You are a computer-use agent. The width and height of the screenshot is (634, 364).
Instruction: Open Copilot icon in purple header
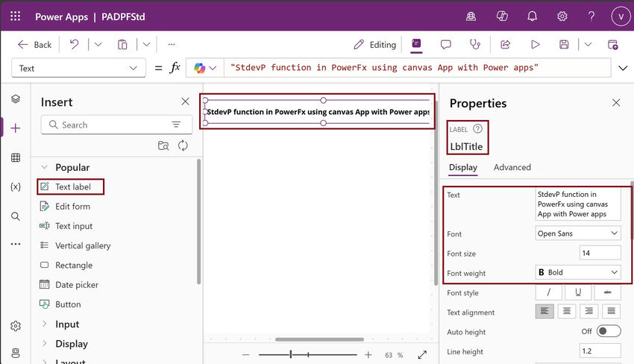click(502, 16)
